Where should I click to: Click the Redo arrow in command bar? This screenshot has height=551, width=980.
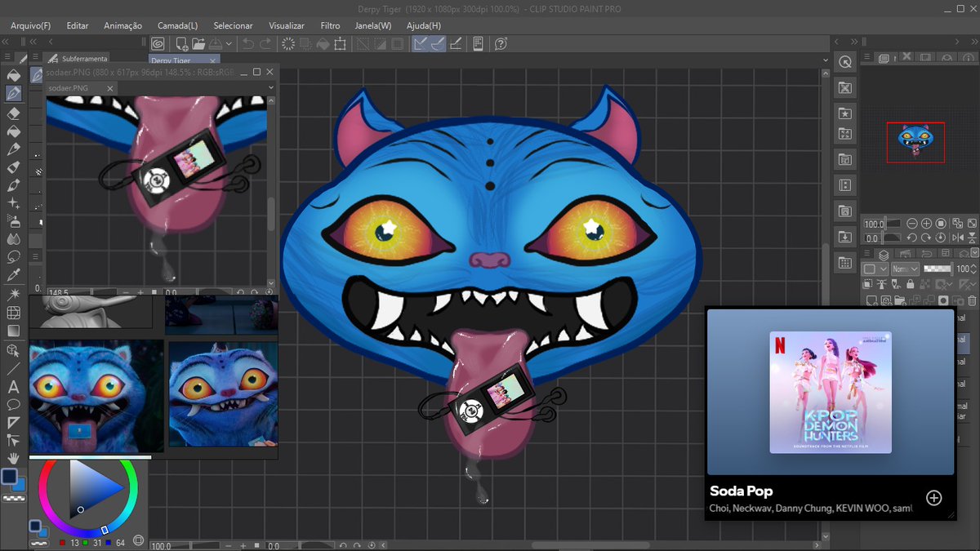266,43
